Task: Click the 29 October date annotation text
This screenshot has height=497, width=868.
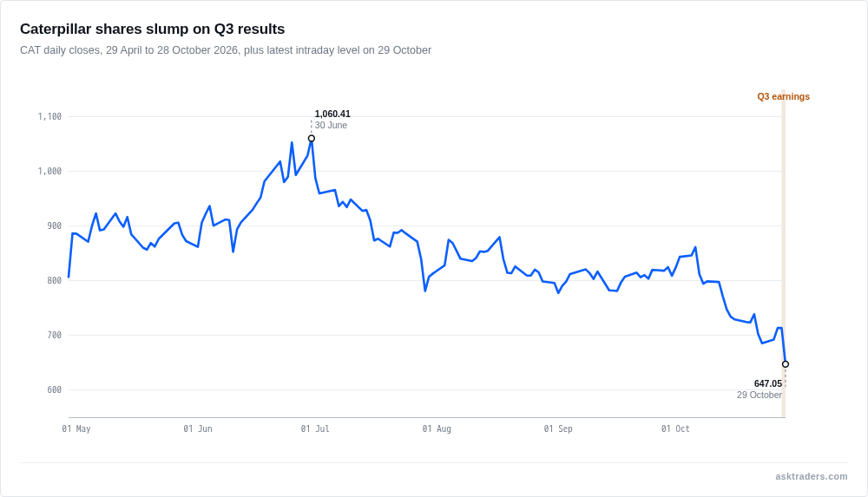Action: tap(759, 396)
